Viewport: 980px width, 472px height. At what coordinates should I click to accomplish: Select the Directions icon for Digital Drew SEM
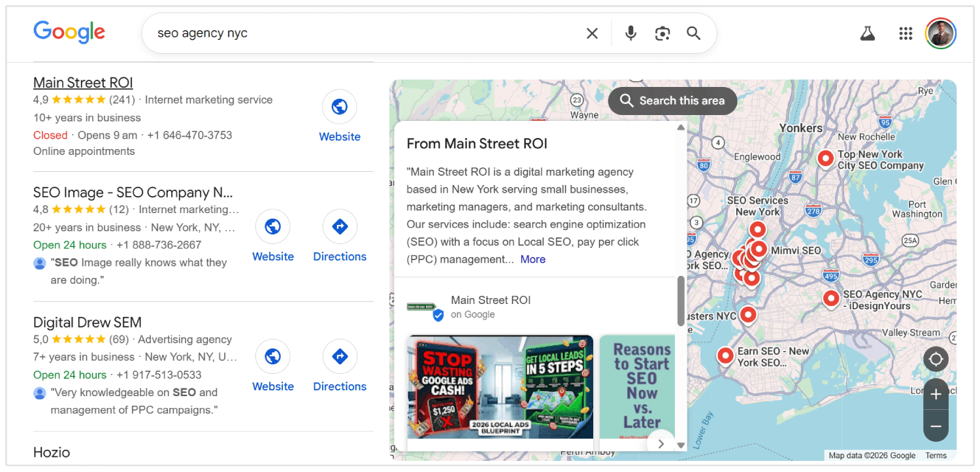pos(340,356)
